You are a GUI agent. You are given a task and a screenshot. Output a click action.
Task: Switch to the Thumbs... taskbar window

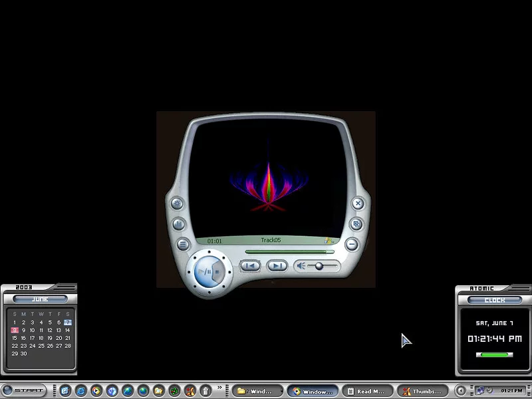(423, 392)
